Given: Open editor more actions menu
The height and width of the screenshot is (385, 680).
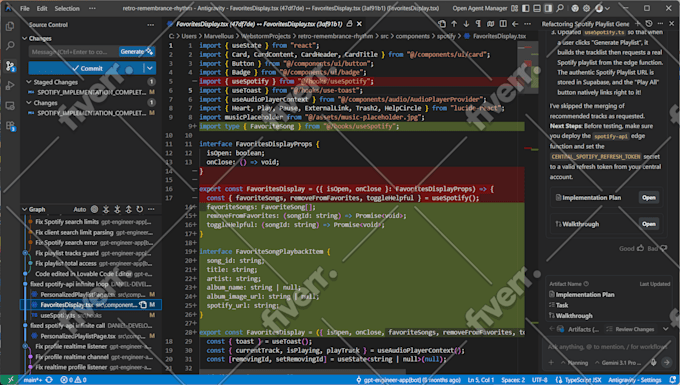Looking at the screenshot, I should coord(527,24).
